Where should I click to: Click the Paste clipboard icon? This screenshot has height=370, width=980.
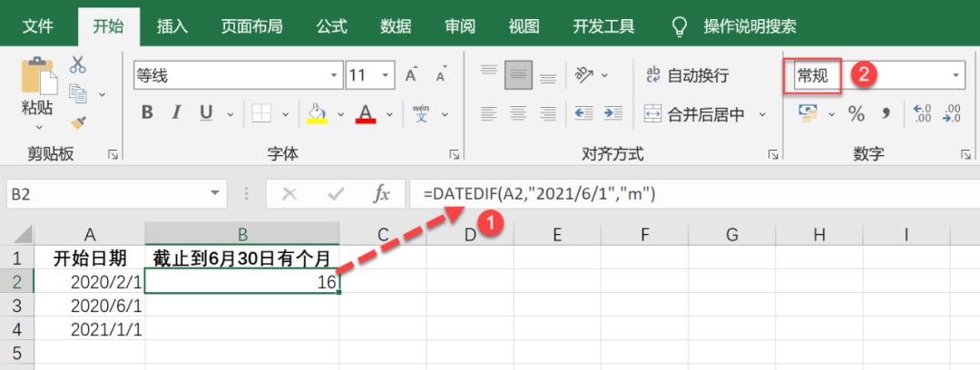pos(37,75)
